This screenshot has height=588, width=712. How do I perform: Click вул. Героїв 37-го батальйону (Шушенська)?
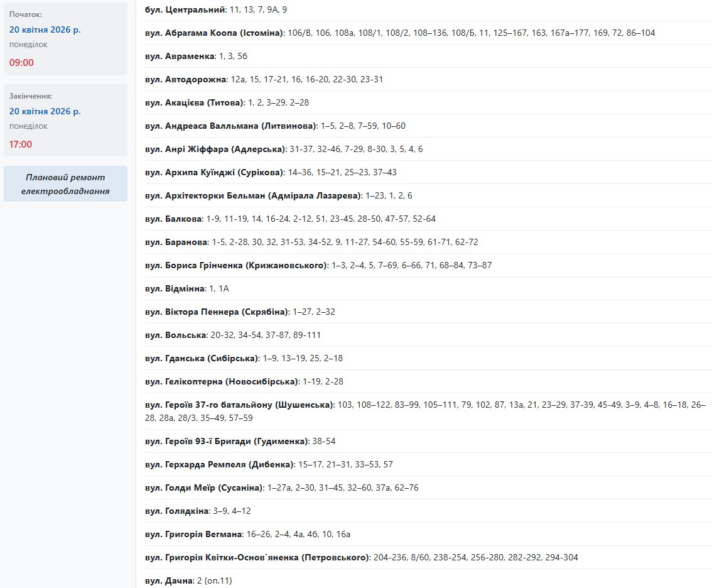(240, 405)
